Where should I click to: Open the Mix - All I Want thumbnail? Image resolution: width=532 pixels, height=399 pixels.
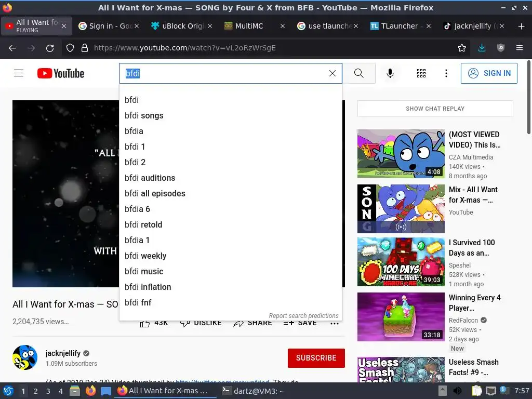tap(401, 209)
